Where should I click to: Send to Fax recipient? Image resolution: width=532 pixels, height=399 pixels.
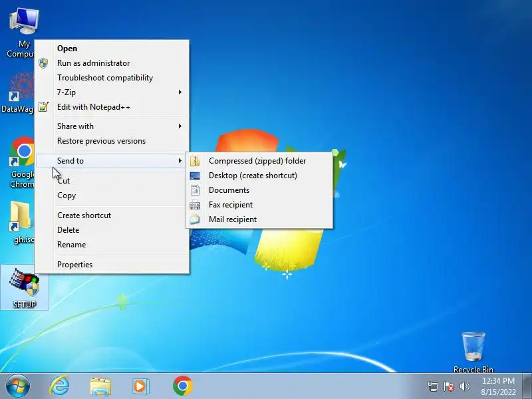[x=259, y=205]
